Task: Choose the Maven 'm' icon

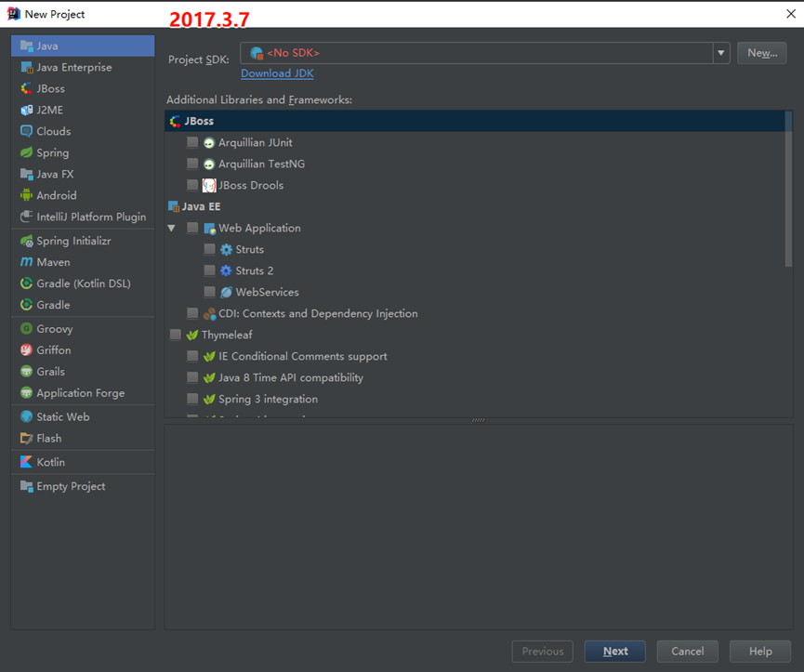Action: click(x=27, y=262)
